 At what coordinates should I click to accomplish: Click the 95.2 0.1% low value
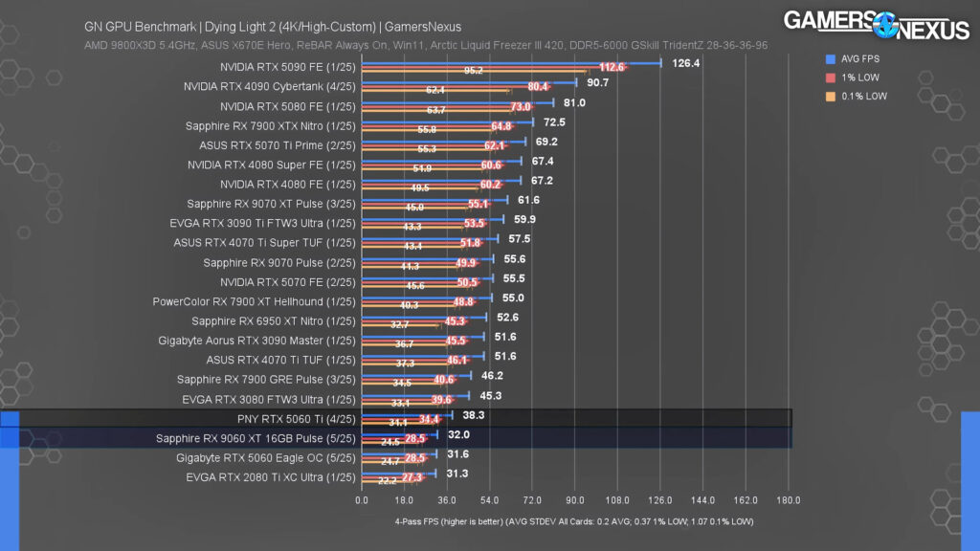[x=473, y=71]
